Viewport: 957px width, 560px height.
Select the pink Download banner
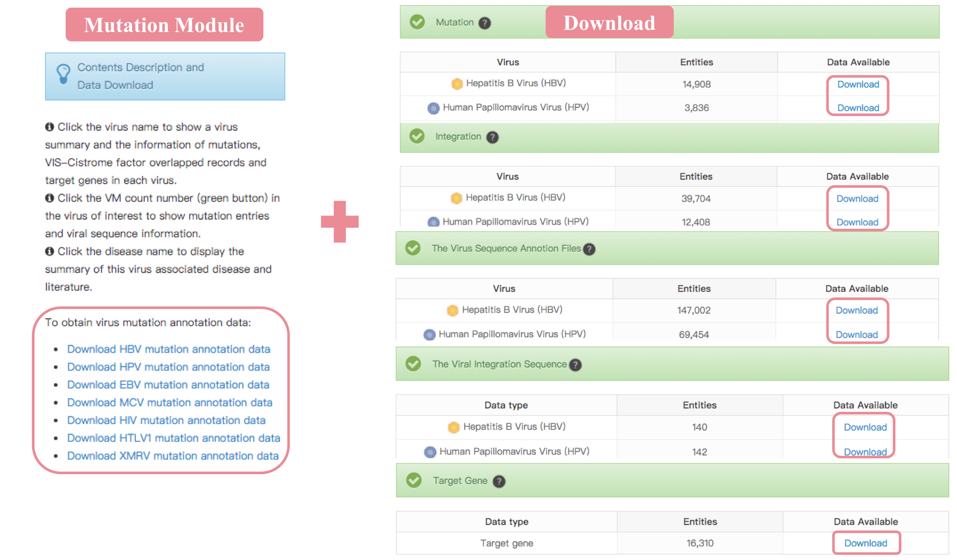click(x=609, y=23)
